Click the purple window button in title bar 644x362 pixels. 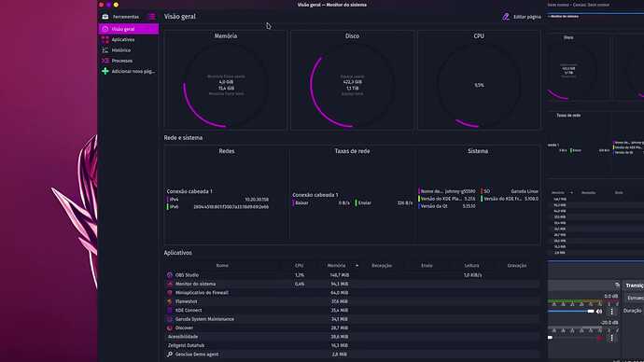108,5
